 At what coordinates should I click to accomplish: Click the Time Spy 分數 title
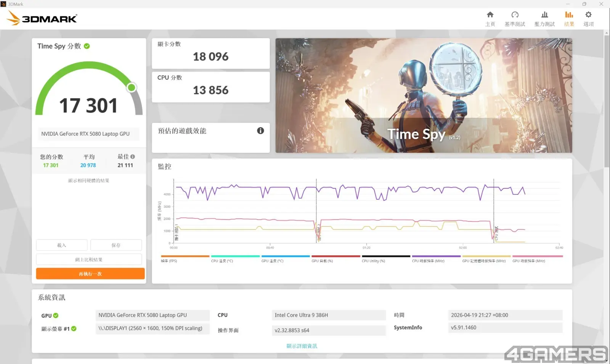(59, 46)
